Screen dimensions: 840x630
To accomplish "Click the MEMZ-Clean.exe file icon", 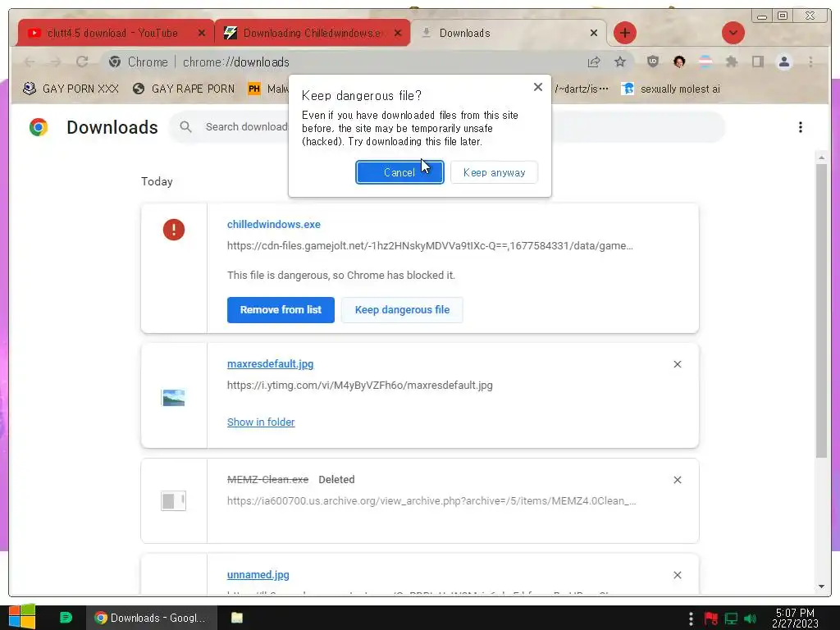I will 174,501.
